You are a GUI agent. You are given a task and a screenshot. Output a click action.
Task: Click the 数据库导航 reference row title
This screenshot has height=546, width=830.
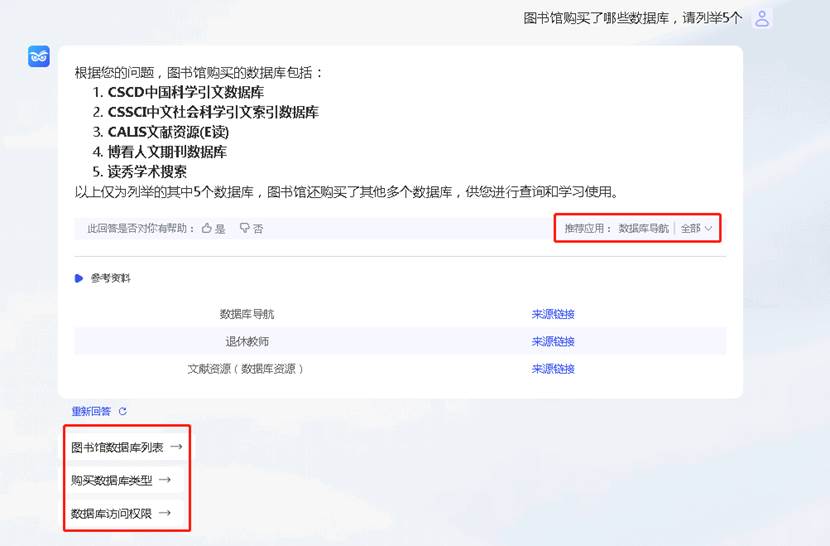[x=247, y=314]
